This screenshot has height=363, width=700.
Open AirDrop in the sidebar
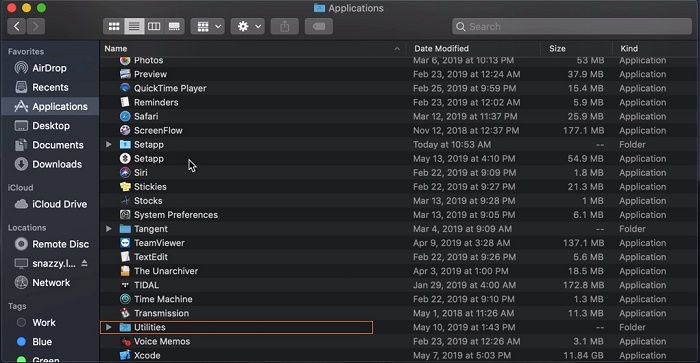50,68
